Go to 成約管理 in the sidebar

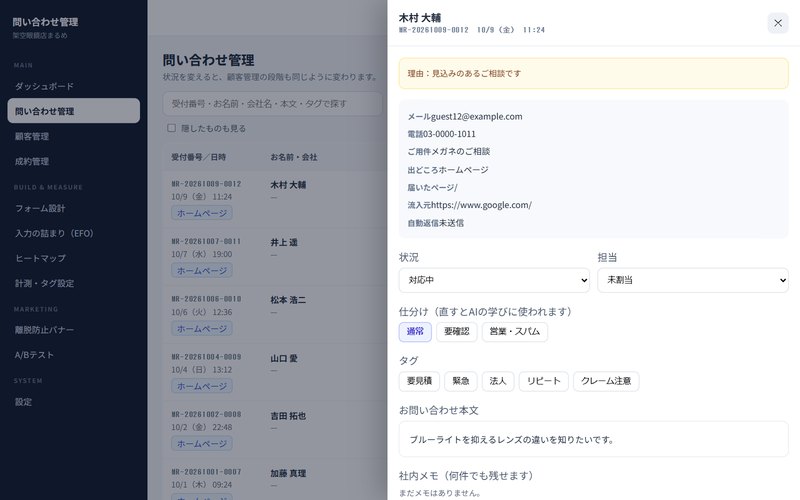coord(73,161)
